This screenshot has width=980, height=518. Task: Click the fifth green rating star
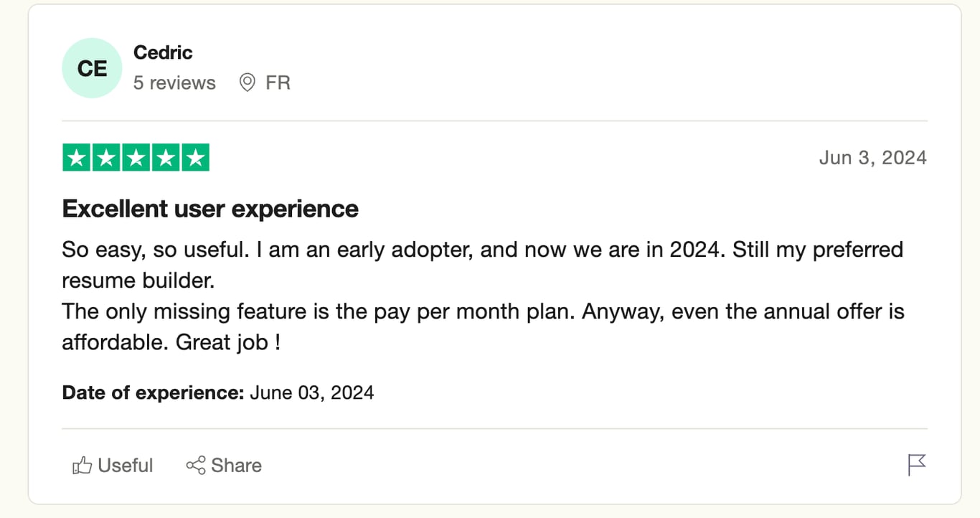point(195,158)
